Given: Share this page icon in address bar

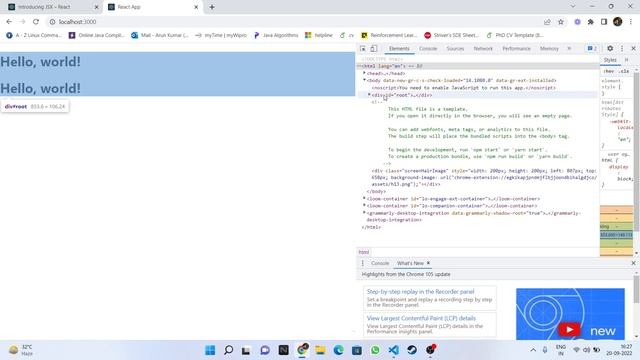Looking at the screenshot, I should (x=547, y=22).
